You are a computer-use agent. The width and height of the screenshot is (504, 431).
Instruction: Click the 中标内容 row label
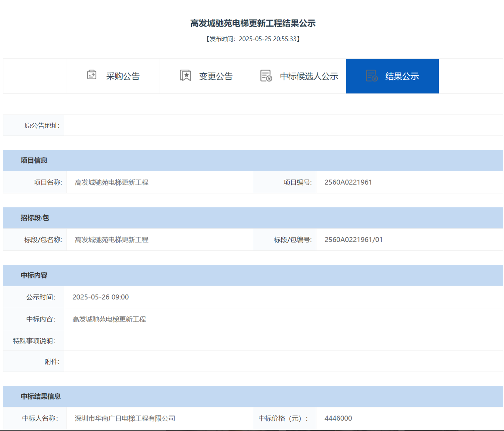[x=41, y=319]
